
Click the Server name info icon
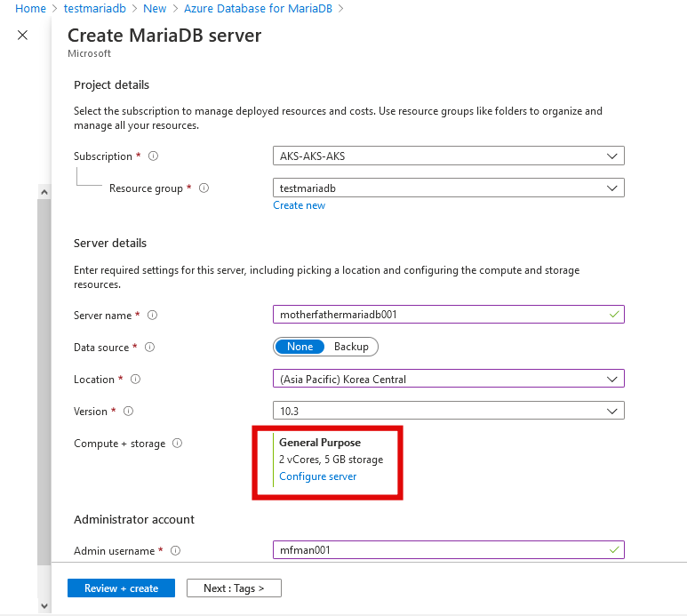point(152,315)
